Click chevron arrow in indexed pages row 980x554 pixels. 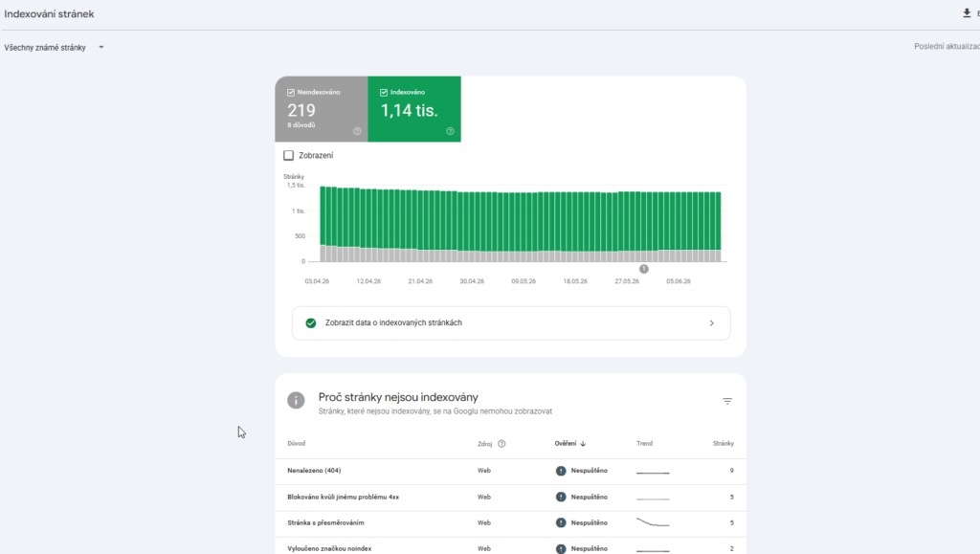(711, 322)
